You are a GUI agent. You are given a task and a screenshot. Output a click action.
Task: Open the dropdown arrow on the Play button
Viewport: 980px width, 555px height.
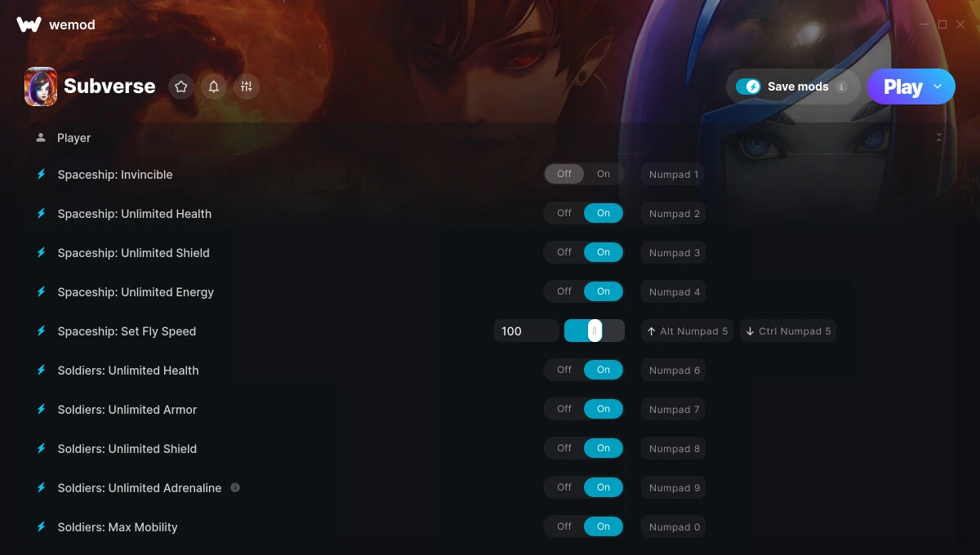[938, 87]
